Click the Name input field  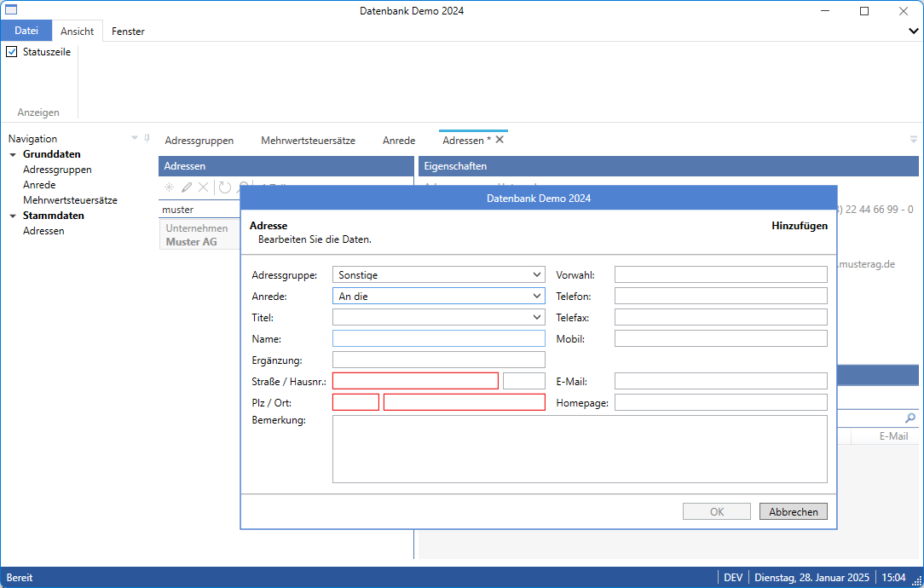(x=439, y=338)
